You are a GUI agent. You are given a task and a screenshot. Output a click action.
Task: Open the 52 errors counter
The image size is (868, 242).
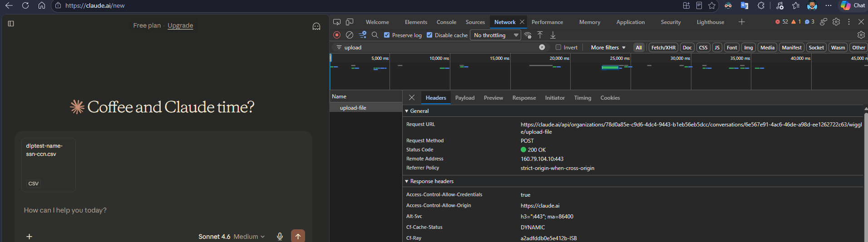(781, 22)
